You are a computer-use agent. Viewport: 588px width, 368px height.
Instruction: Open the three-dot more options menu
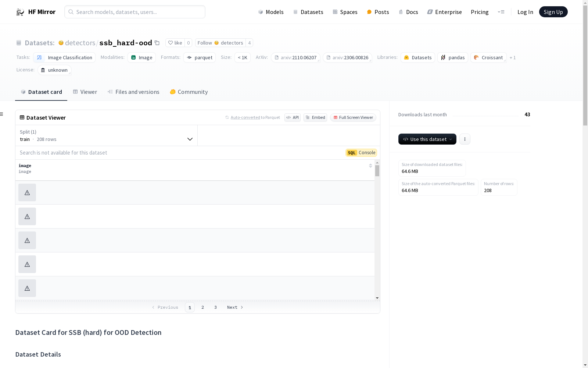(x=465, y=139)
